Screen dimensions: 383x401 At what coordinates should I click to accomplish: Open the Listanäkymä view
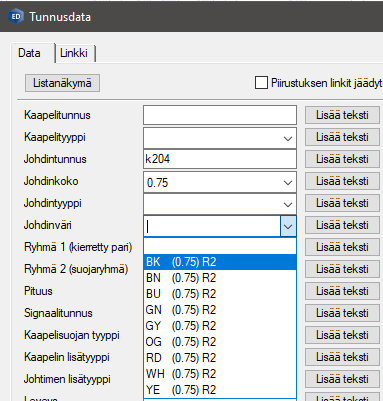click(62, 83)
